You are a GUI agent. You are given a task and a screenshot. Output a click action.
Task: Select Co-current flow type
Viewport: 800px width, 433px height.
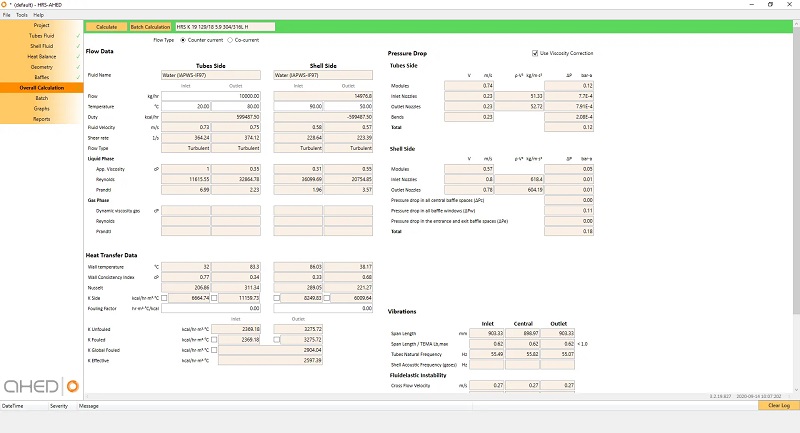click(x=229, y=40)
